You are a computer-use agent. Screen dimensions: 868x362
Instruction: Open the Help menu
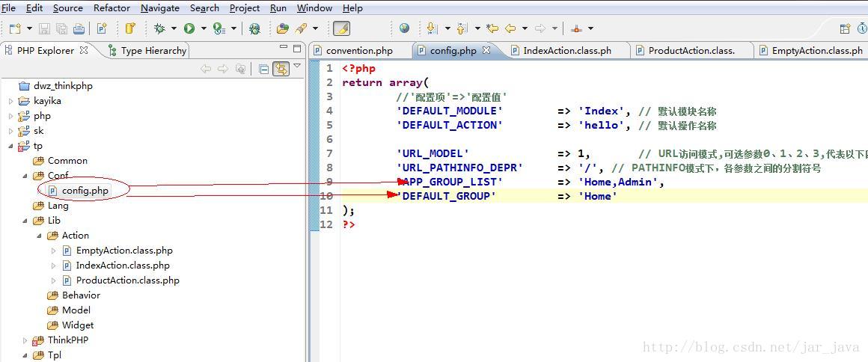pos(352,7)
